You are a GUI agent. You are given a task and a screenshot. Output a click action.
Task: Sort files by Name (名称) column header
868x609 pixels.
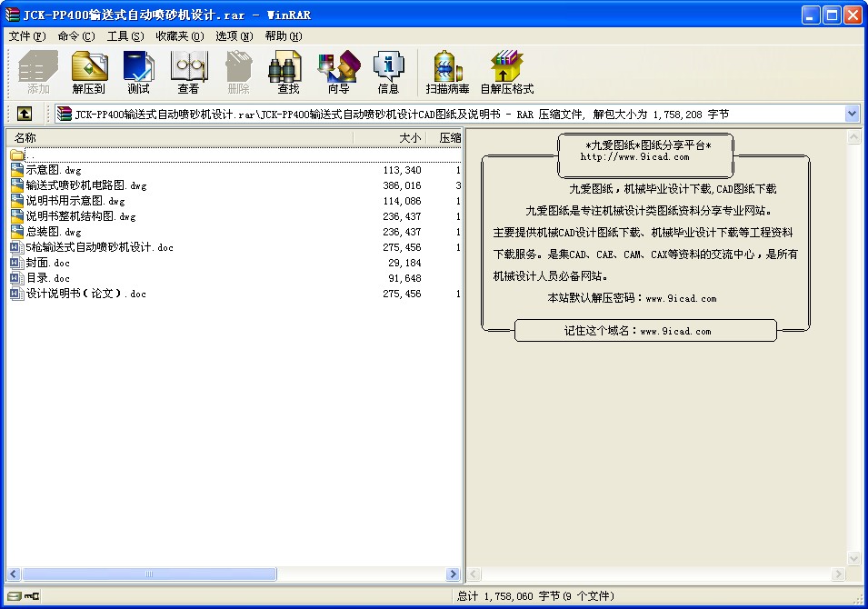[x=182, y=138]
